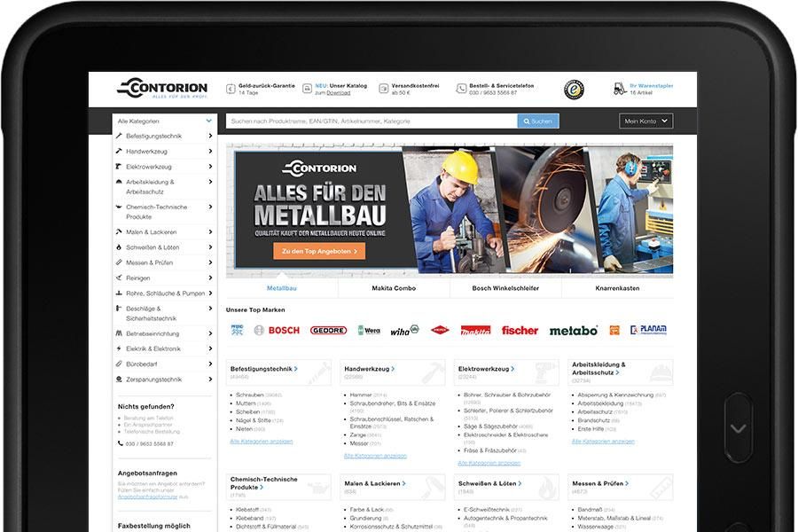The width and height of the screenshot is (798, 532).
Task: Select the Handwerkzeug hammer icon in sidebar
Action: pos(119,152)
